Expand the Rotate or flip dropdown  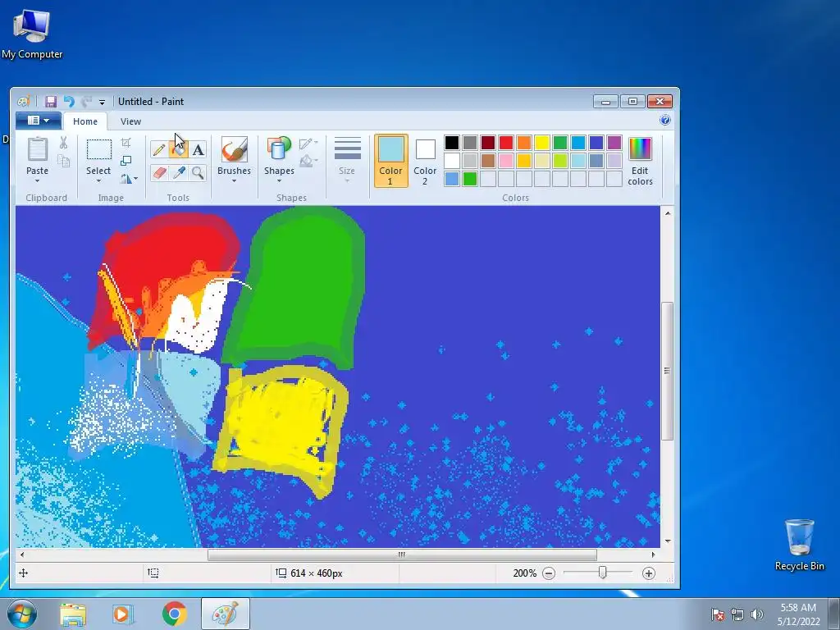point(129,178)
